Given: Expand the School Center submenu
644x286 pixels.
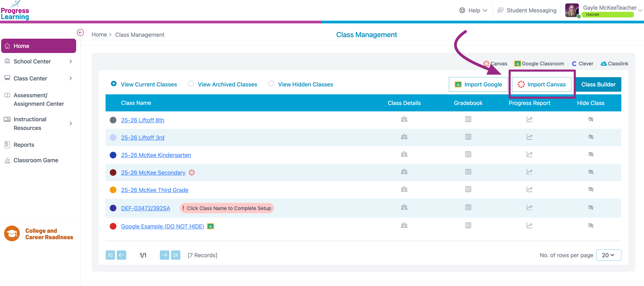Looking at the screenshot, I should click(x=71, y=61).
